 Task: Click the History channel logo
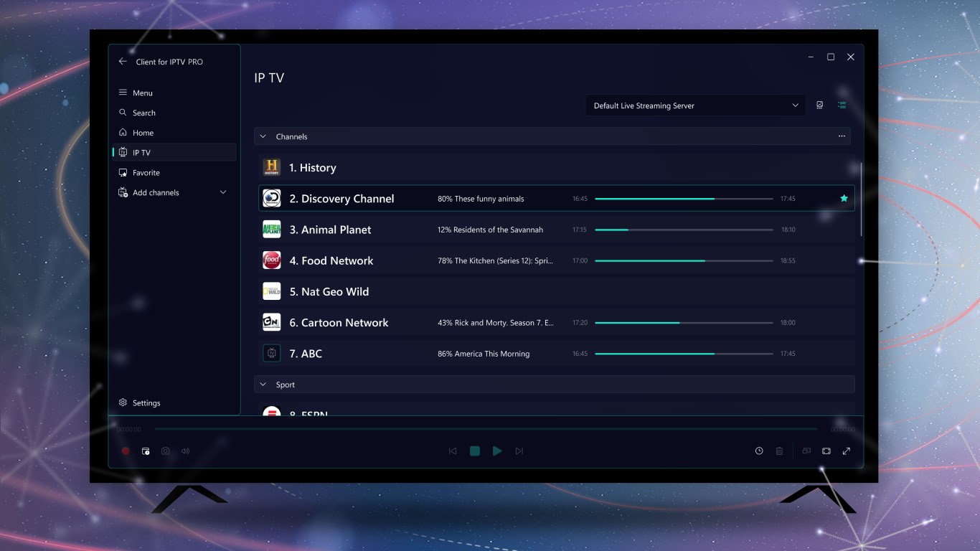click(271, 168)
